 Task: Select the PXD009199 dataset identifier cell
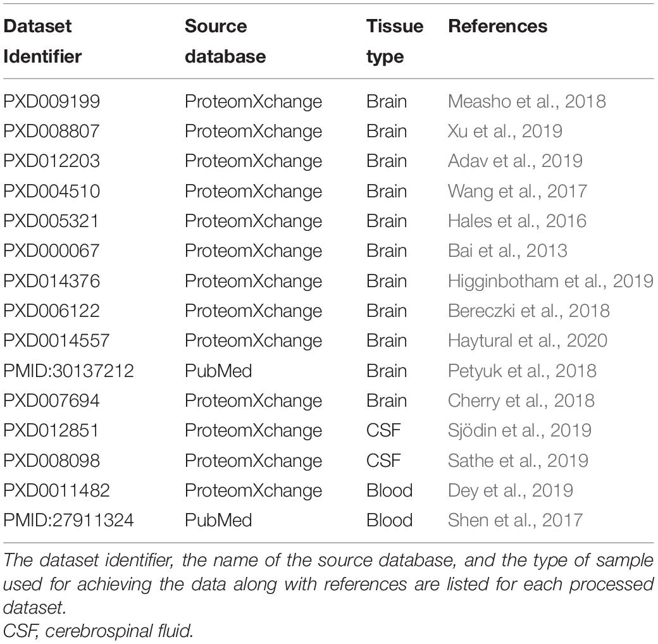pos(52,101)
